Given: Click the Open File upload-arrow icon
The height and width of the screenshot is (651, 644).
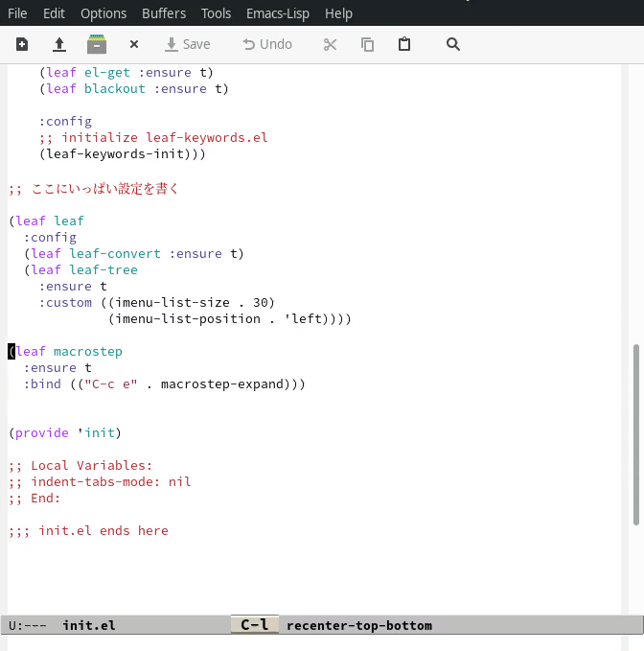Looking at the screenshot, I should pyautogui.click(x=58, y=44).
